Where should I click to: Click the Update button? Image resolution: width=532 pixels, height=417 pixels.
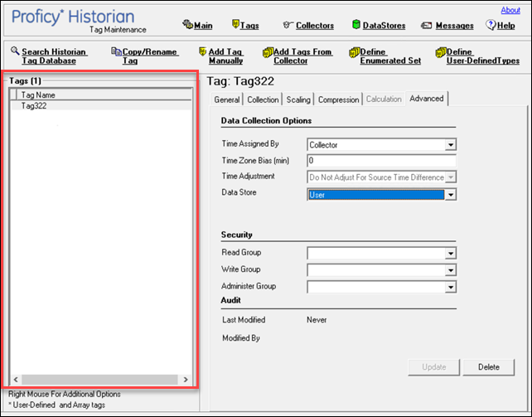coord(434,367)
